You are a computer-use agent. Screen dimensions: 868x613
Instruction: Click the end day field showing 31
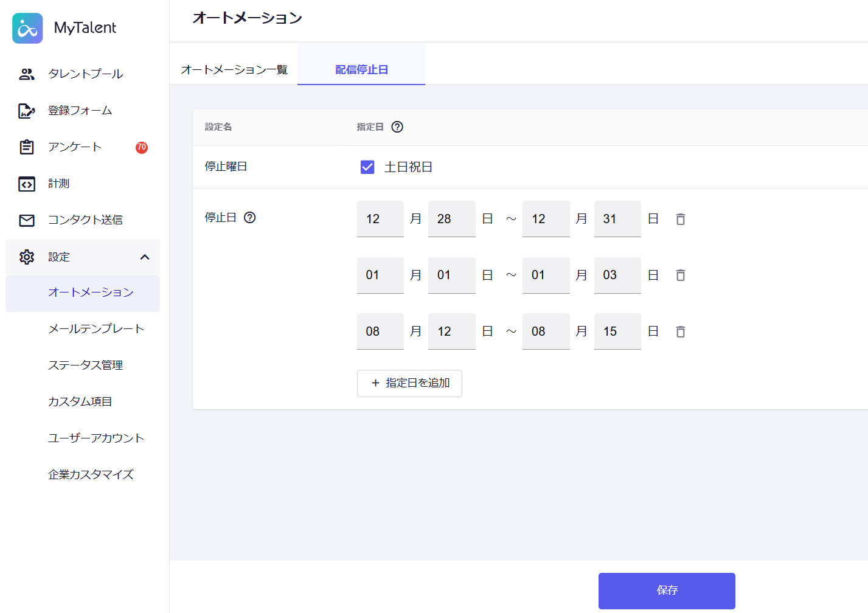click(x=617, y=219)
